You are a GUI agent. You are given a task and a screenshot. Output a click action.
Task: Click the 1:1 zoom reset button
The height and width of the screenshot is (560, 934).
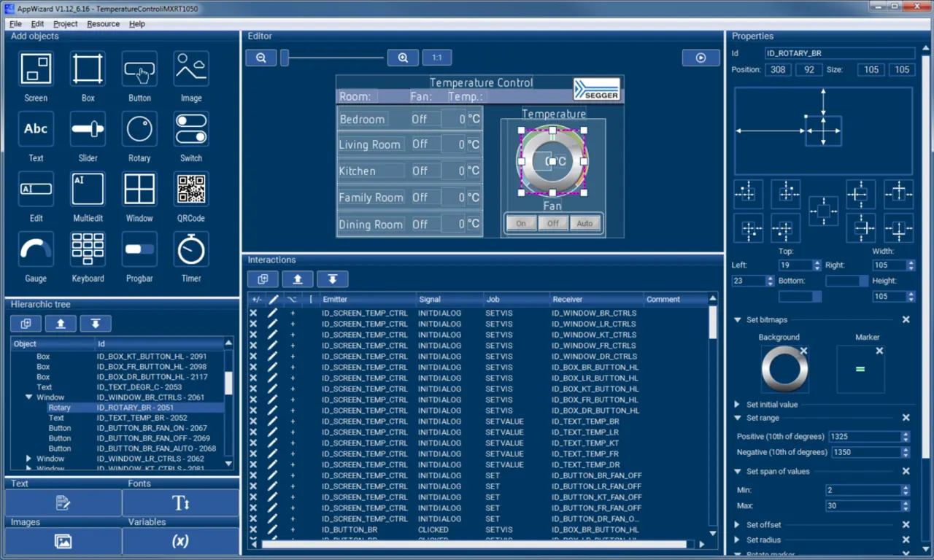(x=436, y=58)
